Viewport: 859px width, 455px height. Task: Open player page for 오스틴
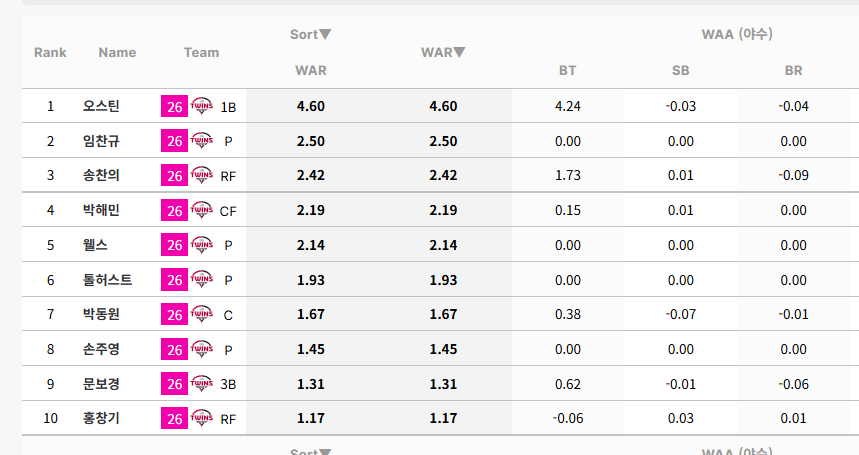pyautogui.click(x=101, y=106)
